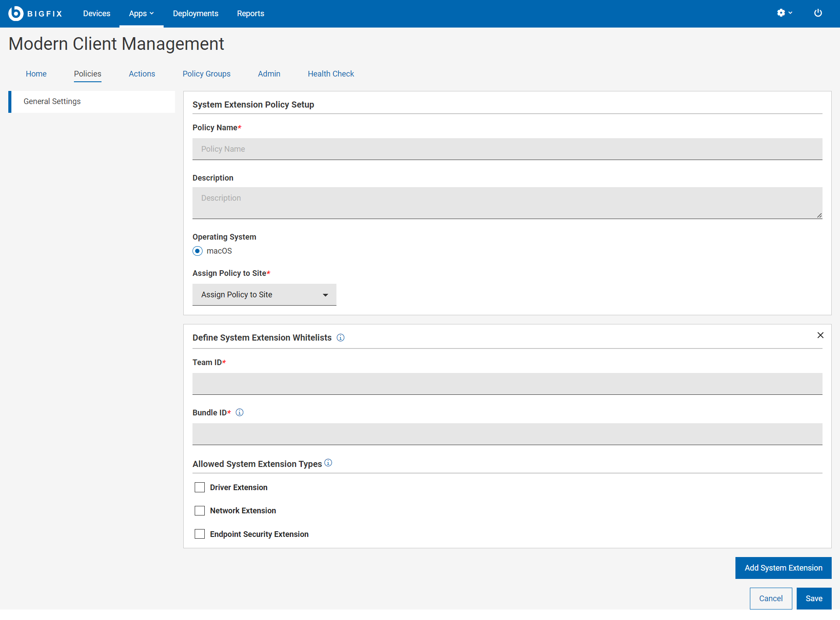Image resolution: width=840 pixels, height=620 pixels.
Task: Enable Driver Extension checkbox
Action: pos(199,487)
